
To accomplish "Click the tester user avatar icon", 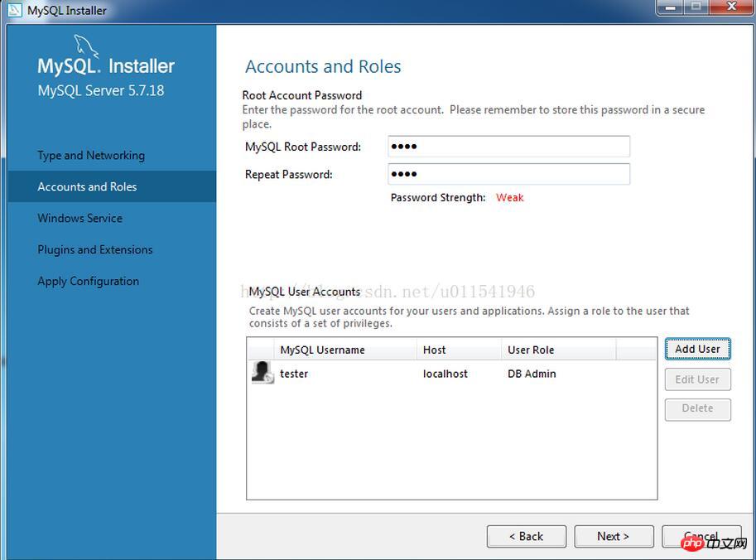I will (262, 373).
